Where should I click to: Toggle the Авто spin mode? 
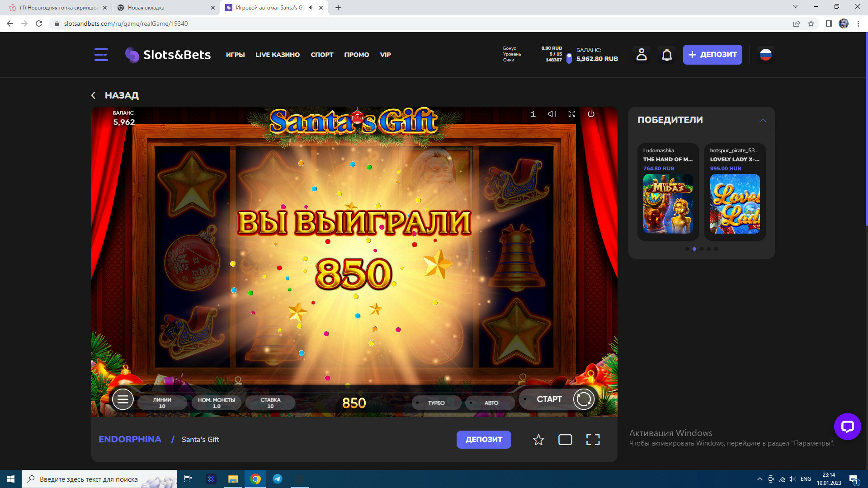(491, 403)
